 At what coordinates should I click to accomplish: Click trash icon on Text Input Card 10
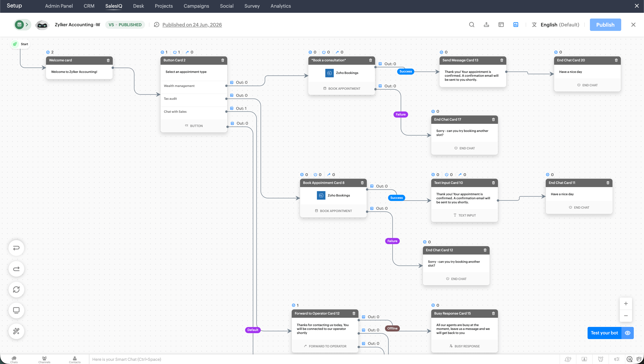pyautogui.click(x=493, y=183)
